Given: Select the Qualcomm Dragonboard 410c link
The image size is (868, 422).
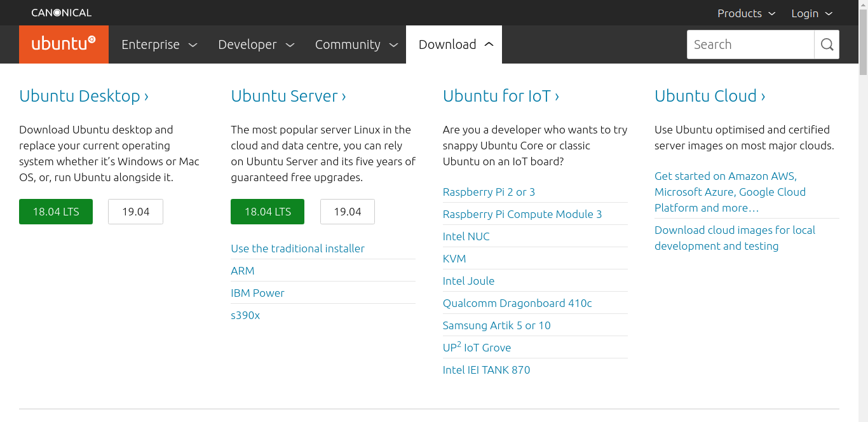Looking at the screenshot, I should [x=517, y=303].
